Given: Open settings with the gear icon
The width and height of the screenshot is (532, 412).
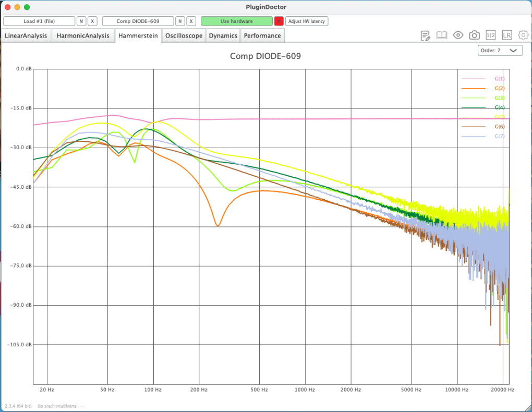Looking at the screenshot, I should [x=523, y=35].
